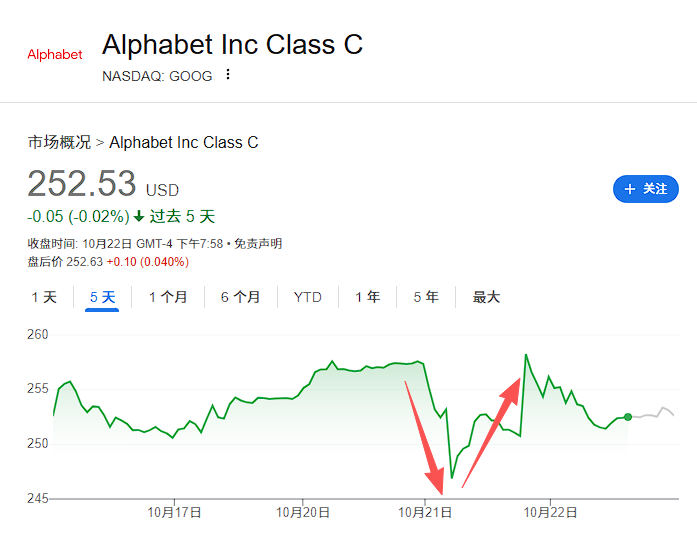Select the 5 年 time range tab

point(425,297)
